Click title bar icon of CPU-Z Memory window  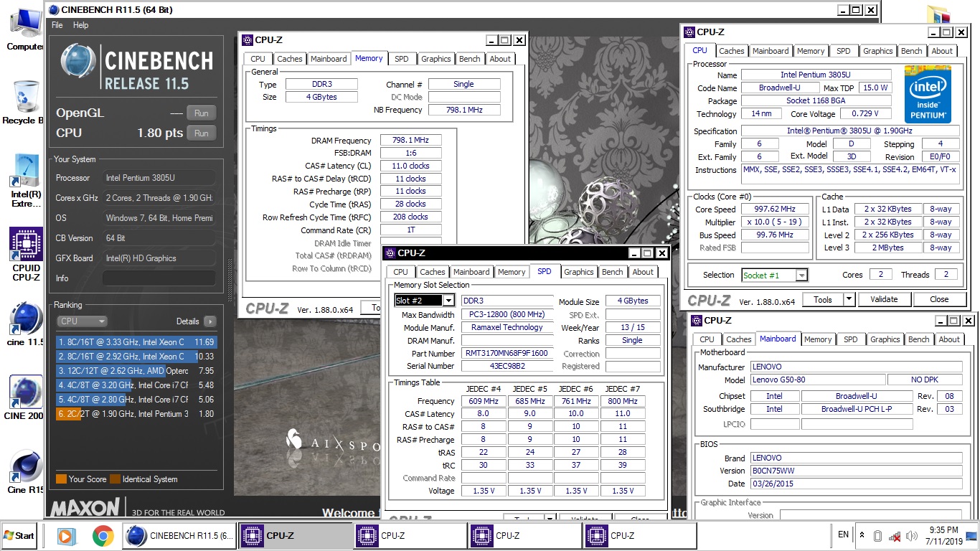pyautogui.click(x=248, y=40)
